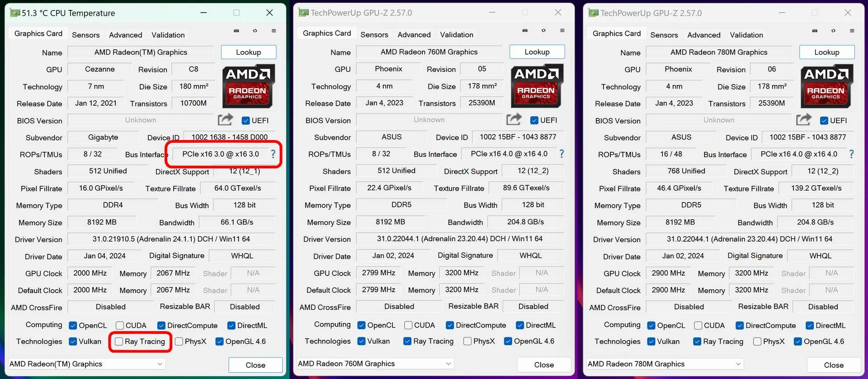The image size is (868, 379).
Task: Click the refresh icon in the 780M window
Action: click(833, 31)
